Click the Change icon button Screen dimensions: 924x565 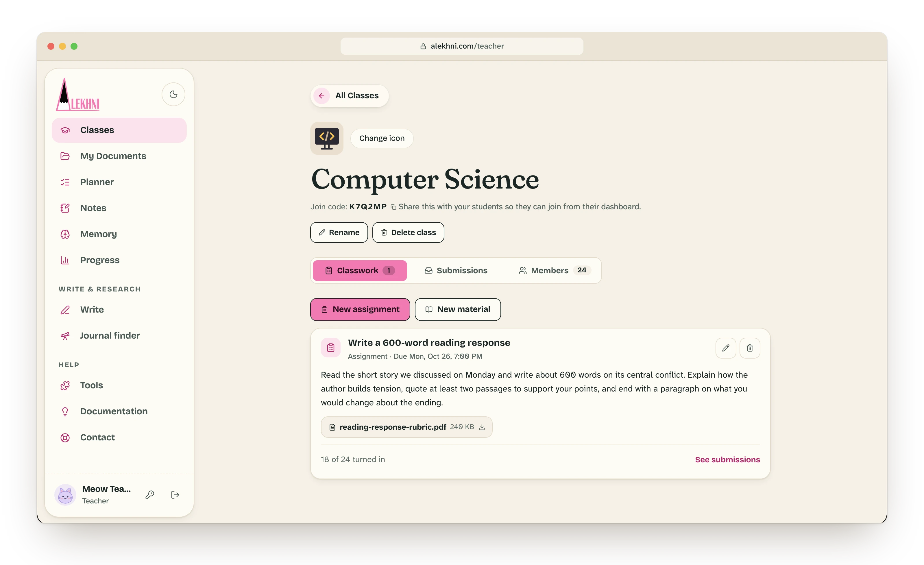click(x=382, y=138)
